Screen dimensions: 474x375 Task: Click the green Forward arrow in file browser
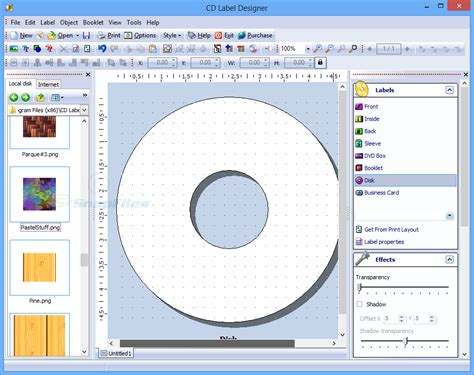(26, 97)
